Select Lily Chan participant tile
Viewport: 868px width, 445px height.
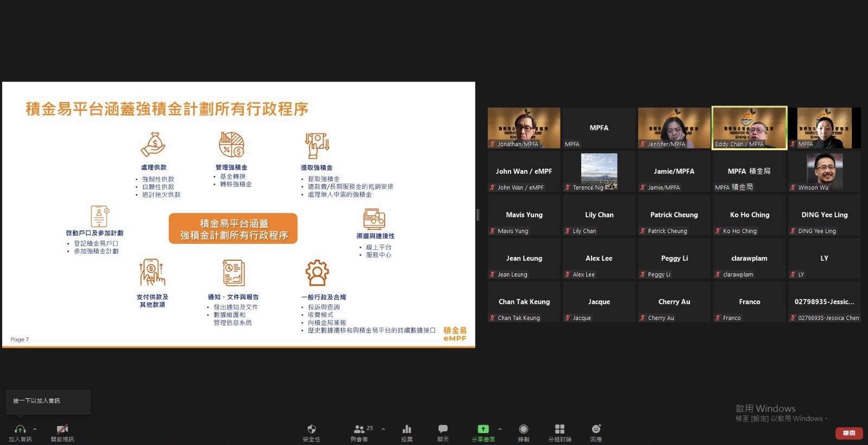coord(599,215)
